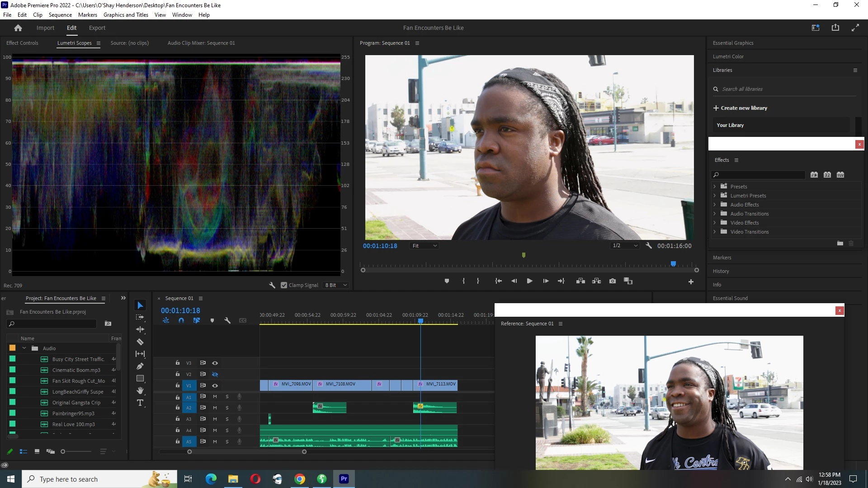Toggle the Clamp Signal checkbox
868x488 pixels.
(284, 285)
